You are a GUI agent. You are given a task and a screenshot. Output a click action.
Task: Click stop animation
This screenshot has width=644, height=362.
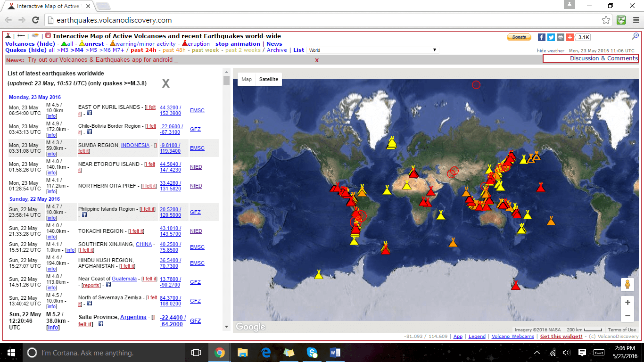tap(238, 44)
